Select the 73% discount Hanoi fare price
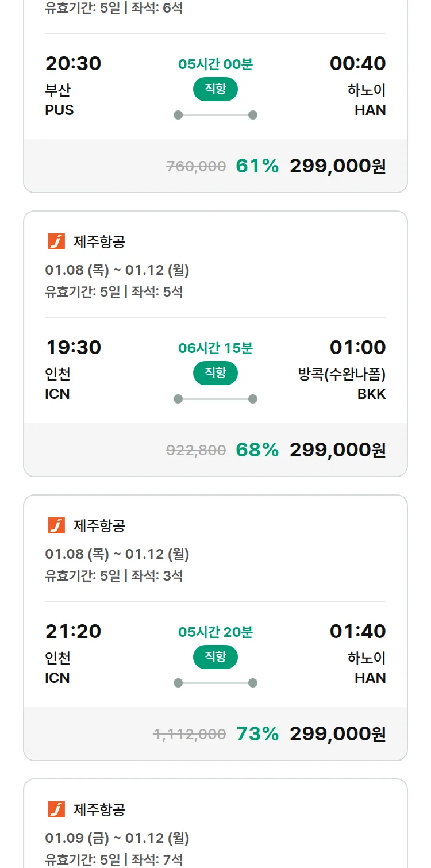This screenshot has width=431, height=868. pos(337,734)
